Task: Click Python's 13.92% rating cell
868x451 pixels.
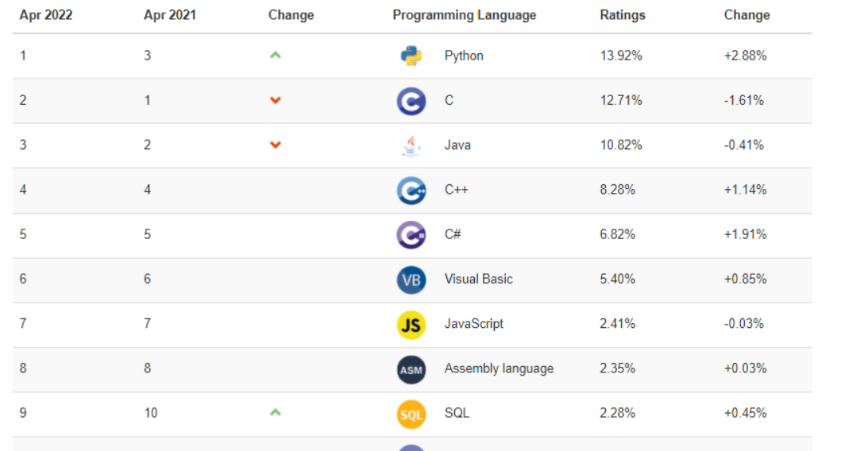Action: [x=621, y=56]
